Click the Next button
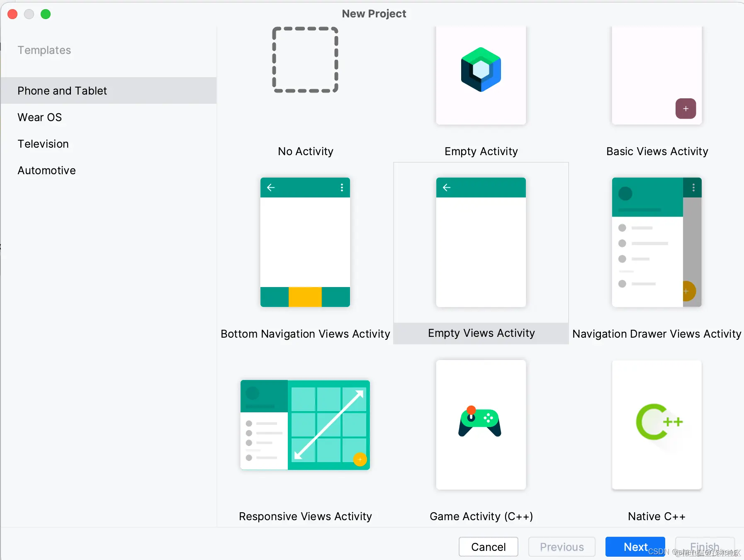Screen dimensions: 744x560 [x=635, y=547]
